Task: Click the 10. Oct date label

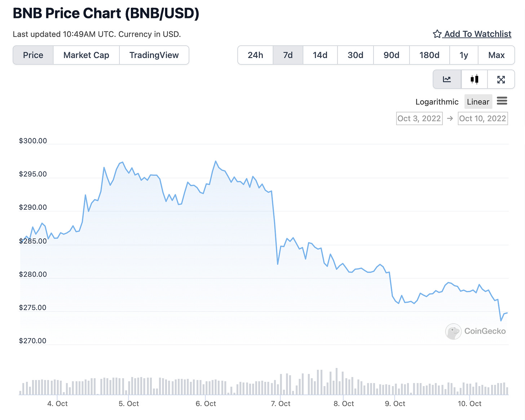Action: click(469, 404)
